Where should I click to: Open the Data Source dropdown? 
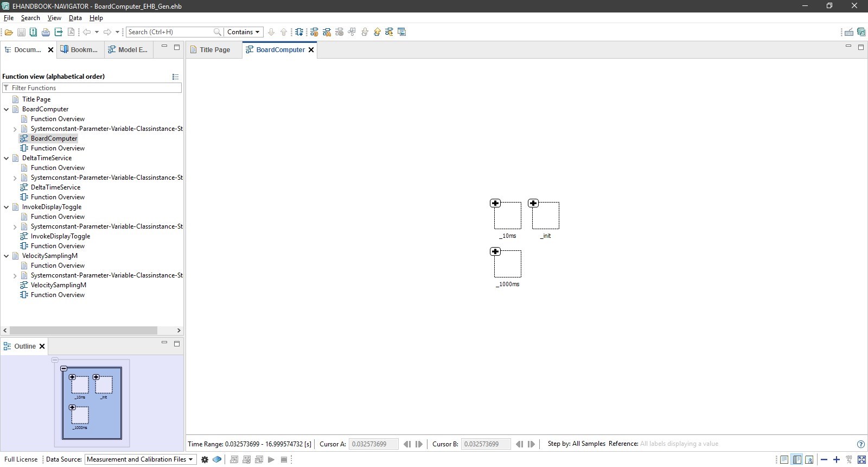[x=140, y=459]
